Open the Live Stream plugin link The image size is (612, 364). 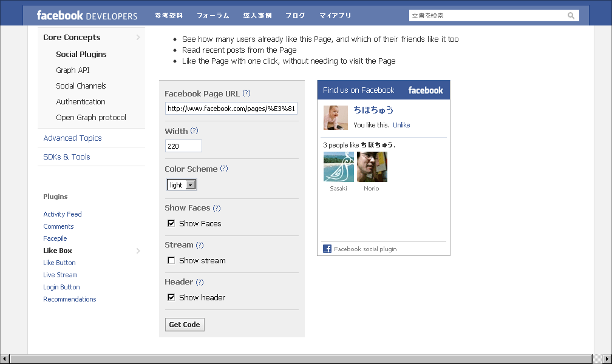pos(60,275)
